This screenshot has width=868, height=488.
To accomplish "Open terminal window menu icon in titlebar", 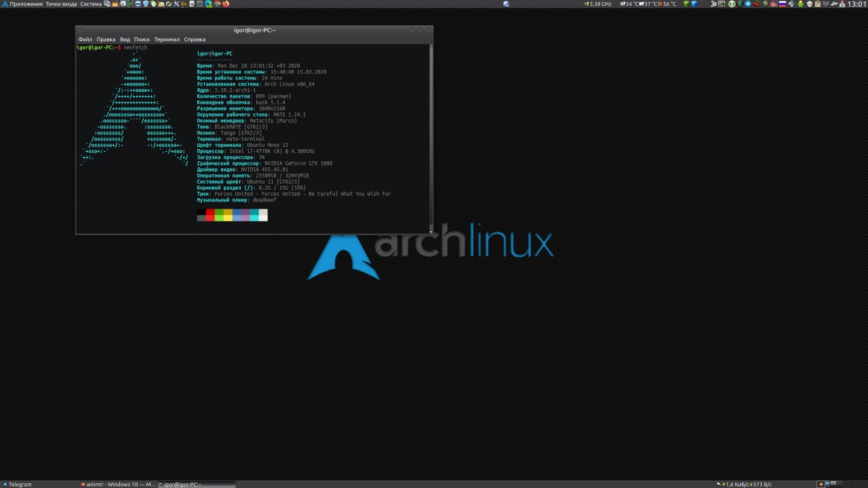I will [x=80, y=30].
